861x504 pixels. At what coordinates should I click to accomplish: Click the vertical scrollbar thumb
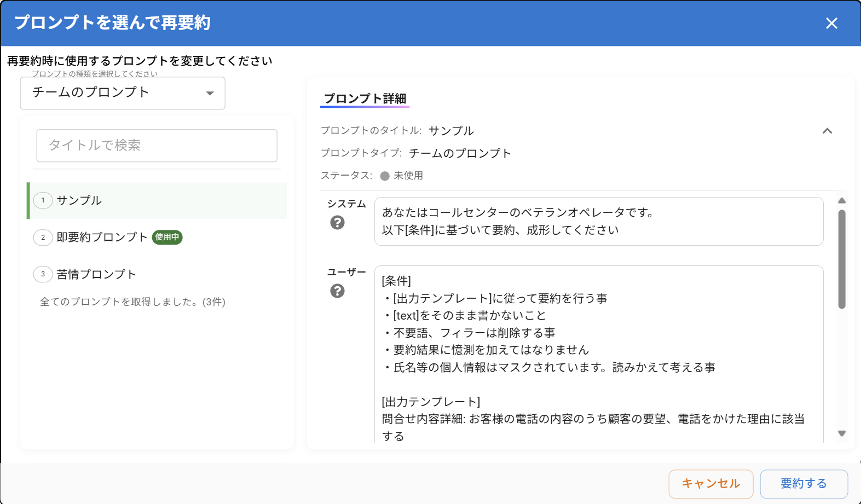842,259
